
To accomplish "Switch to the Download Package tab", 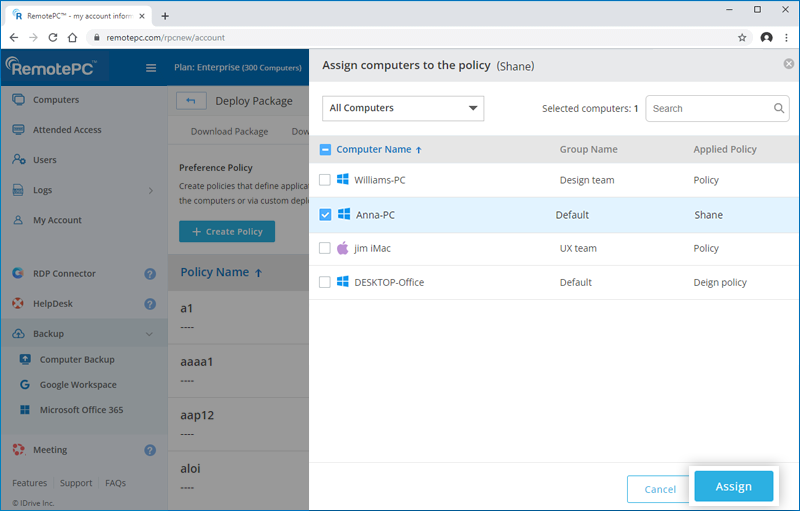I will click(x=229, y=132).
